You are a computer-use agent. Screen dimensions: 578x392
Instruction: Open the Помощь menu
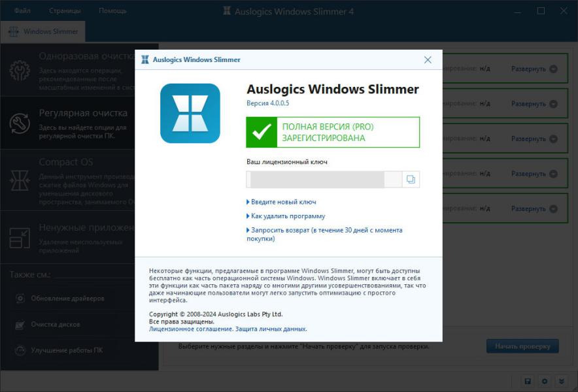[x=112, y=10]
